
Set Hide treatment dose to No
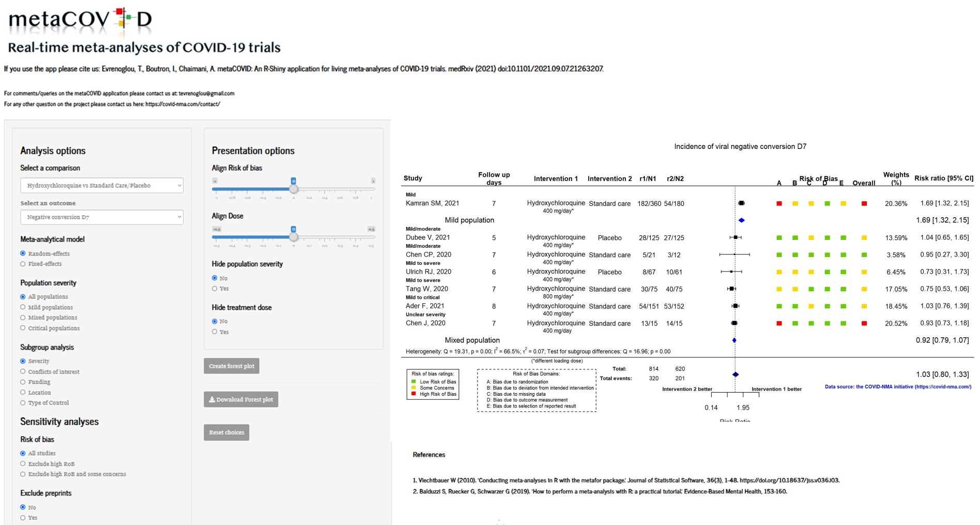tap(215, 321)
